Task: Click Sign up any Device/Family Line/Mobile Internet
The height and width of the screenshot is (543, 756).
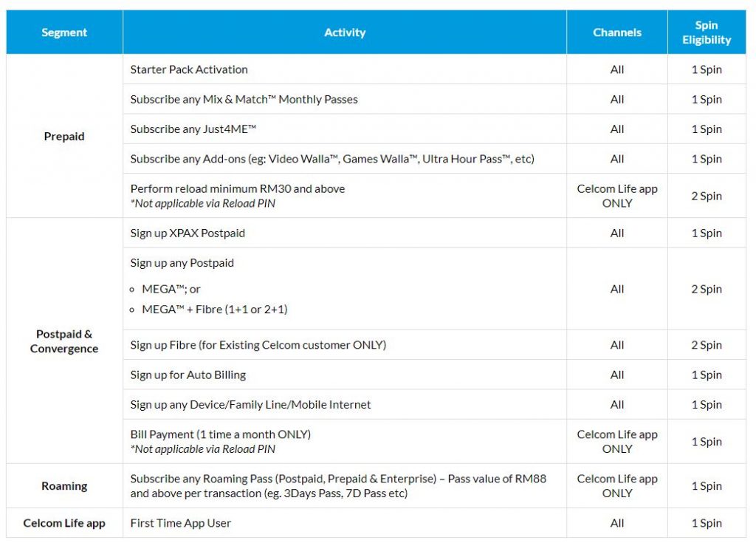Action: tap(251, 405)
